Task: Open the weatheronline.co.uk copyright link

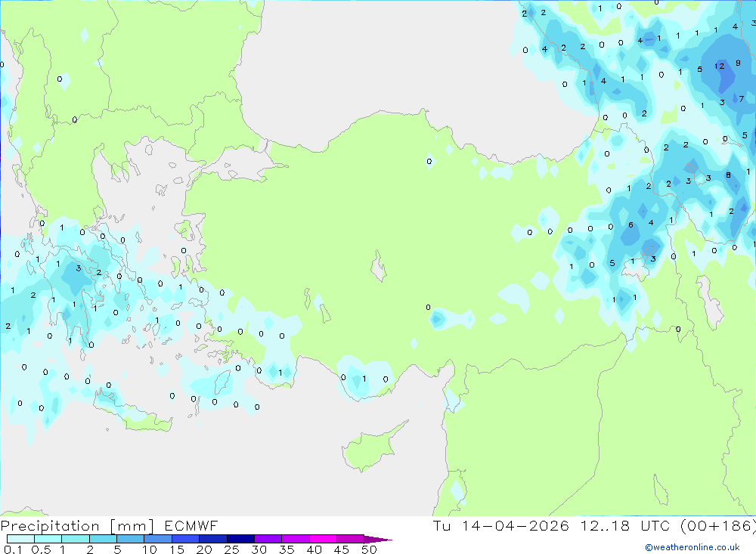Action: pyautogui.click(x=692, y=547)
